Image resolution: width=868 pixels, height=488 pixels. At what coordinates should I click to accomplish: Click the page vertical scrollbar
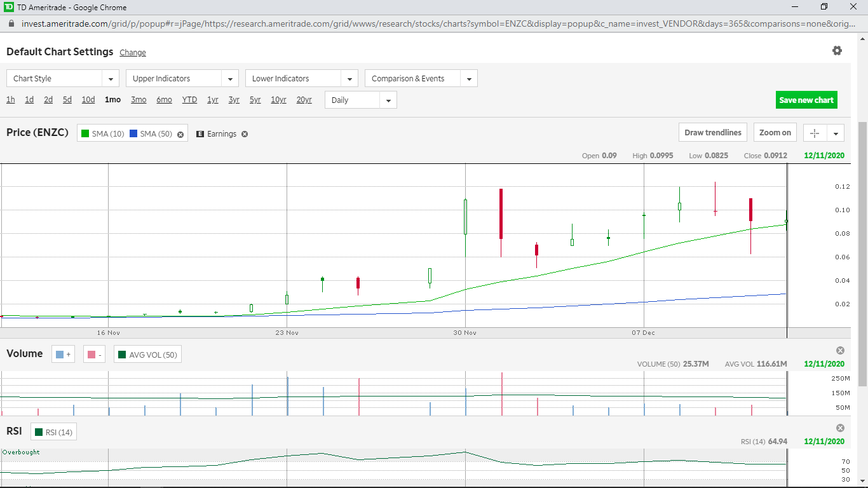click(862, 254)
